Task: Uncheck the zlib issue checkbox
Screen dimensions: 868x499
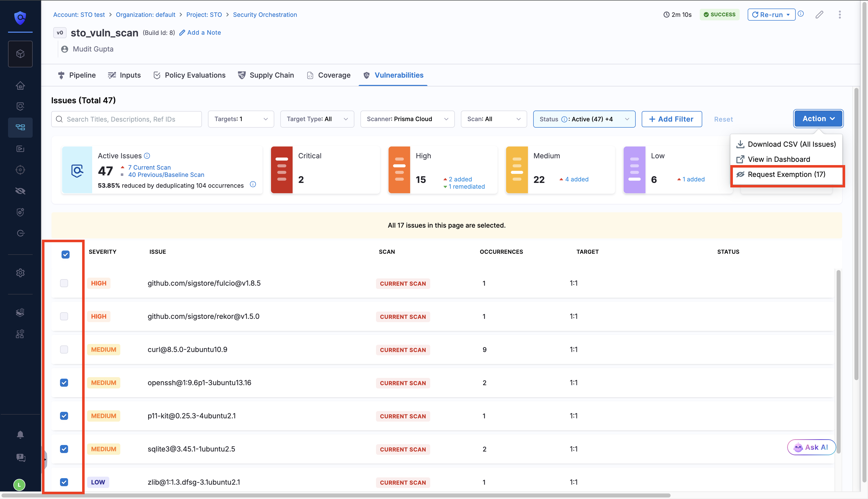Action: click(64, 482)
